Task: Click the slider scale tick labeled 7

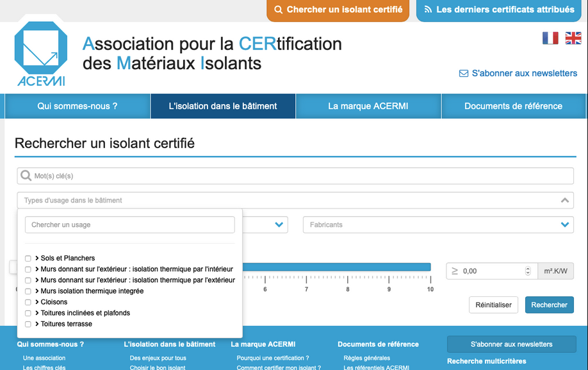Action: click(306, 289)
